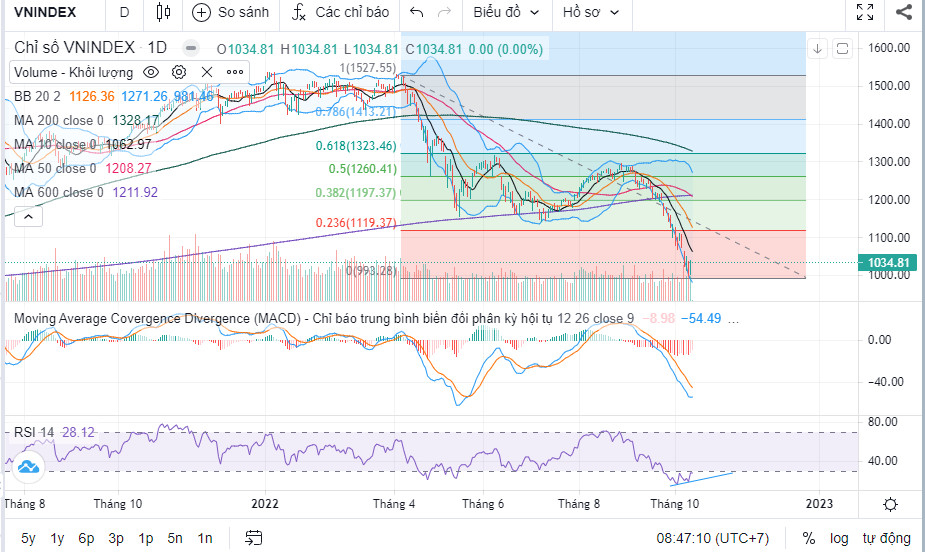Collapse the indicator legend list
The image size is (925, 552).
pos(28,217)
